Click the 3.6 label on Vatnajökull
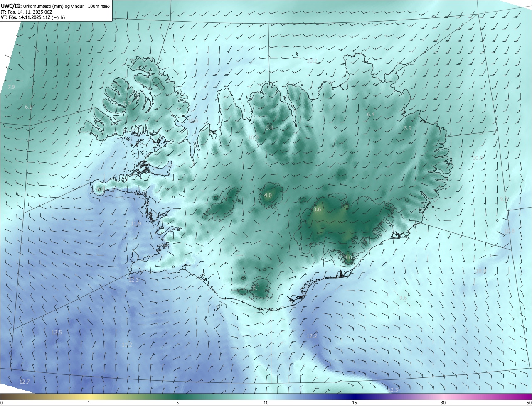The height and width of the screenshot is (406, 532). click(317, 210)
